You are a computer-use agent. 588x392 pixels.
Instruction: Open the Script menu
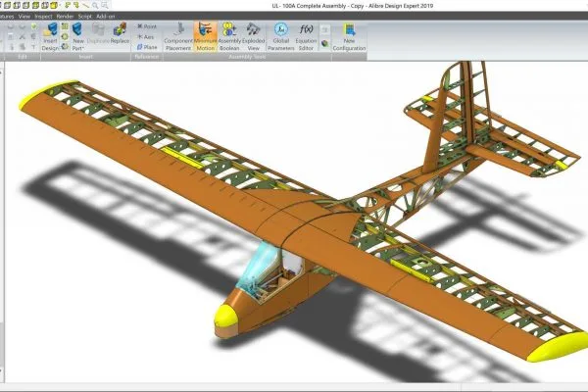tap(84, 17)
